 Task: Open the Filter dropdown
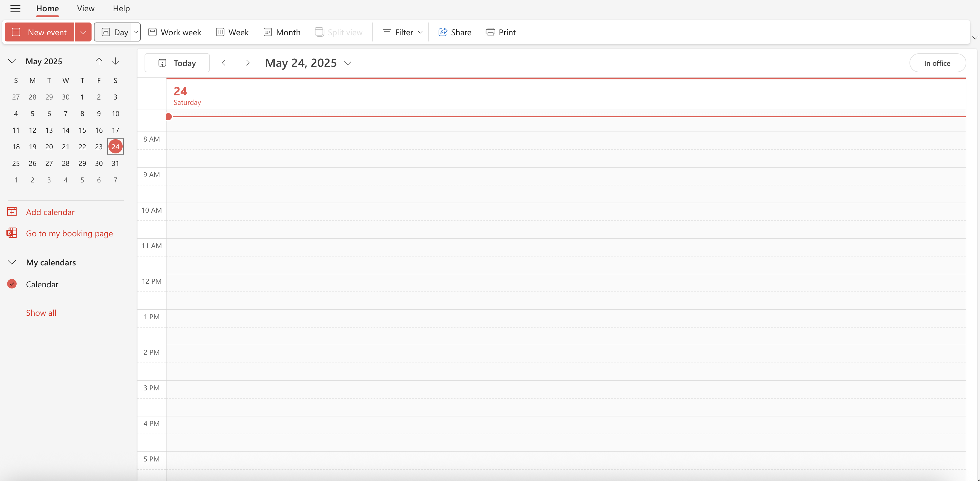click(x=403, y=32)
